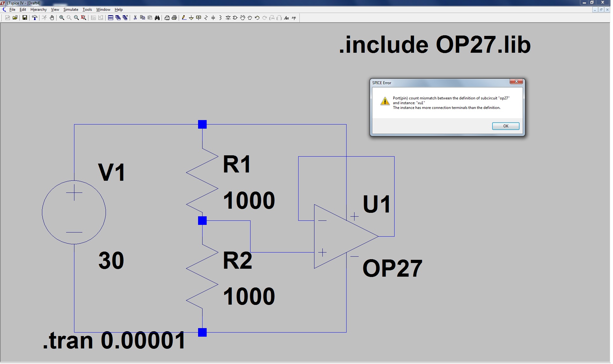Image resolution: width=613 pixels, height=364 pixels.
Task: Close all windows toolbar icon
Action: point(125,18)
